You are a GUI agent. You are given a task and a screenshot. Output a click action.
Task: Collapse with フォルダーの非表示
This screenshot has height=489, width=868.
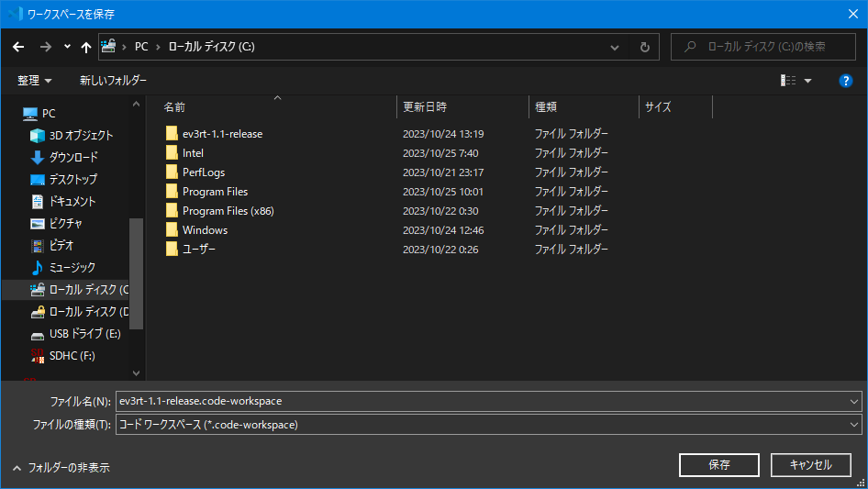[x=61, y=468]
